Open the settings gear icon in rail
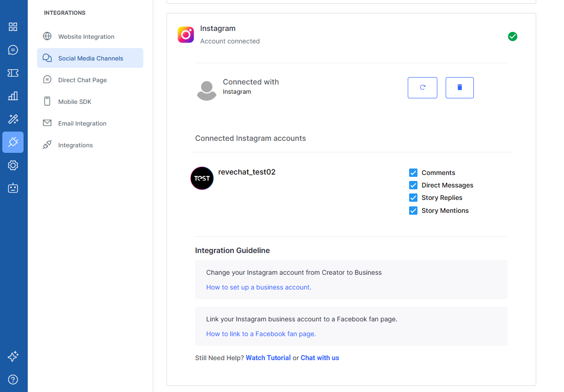 [x=13, y=165]
